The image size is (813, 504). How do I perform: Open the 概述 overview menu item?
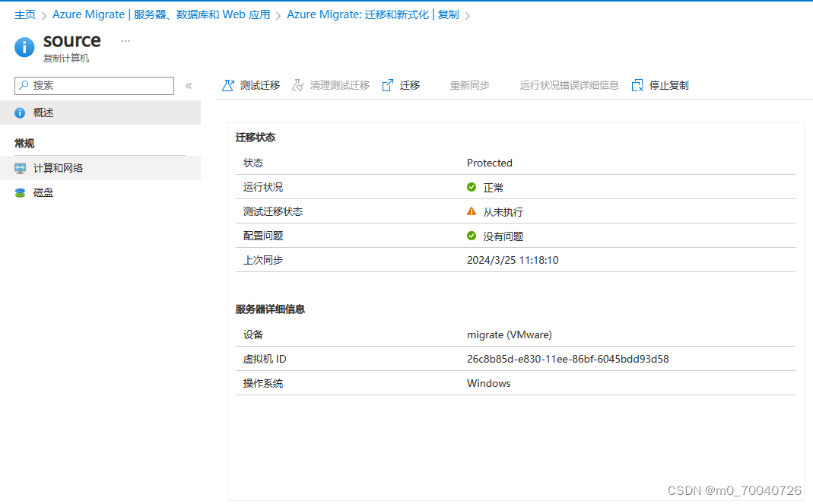pyautogui.click(x=100, y=113)
